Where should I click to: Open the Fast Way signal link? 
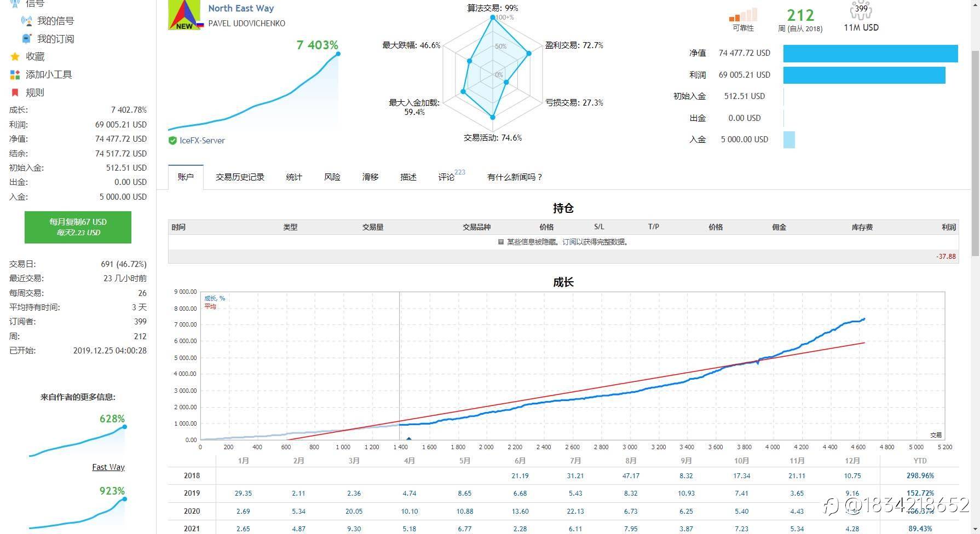tap(108, 467)
